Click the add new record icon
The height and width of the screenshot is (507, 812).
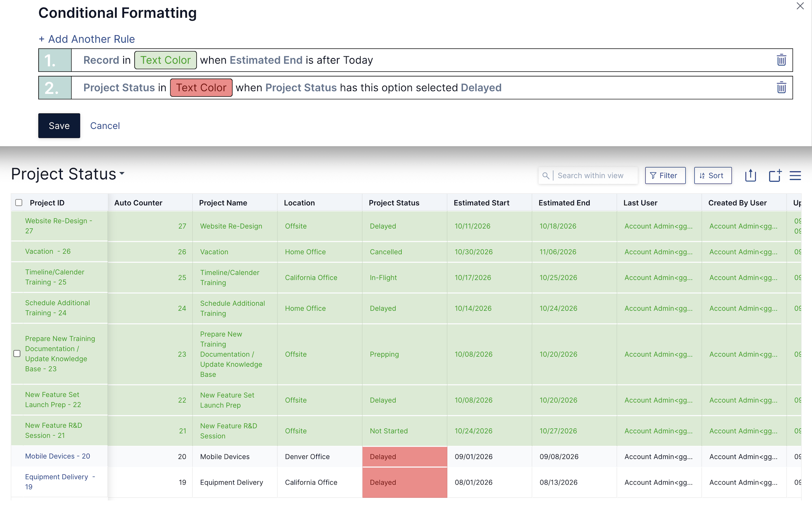[x=775, y=175]
